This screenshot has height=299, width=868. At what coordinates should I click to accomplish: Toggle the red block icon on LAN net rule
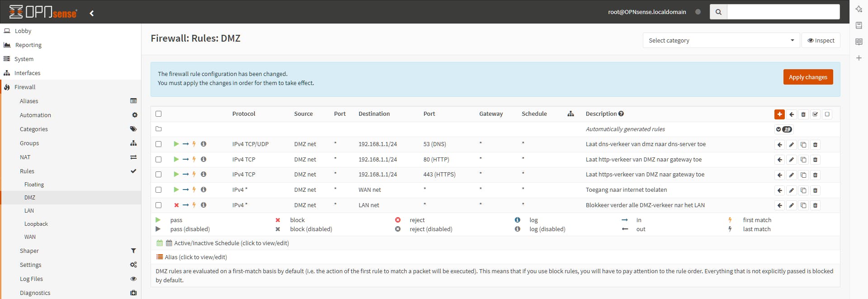point(176,205)
